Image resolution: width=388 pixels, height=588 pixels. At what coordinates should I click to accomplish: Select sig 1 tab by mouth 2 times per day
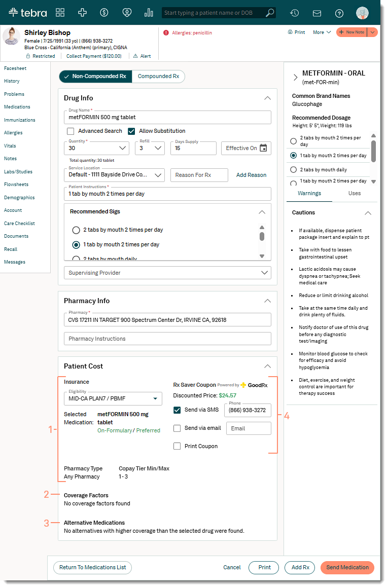point(76,245)
